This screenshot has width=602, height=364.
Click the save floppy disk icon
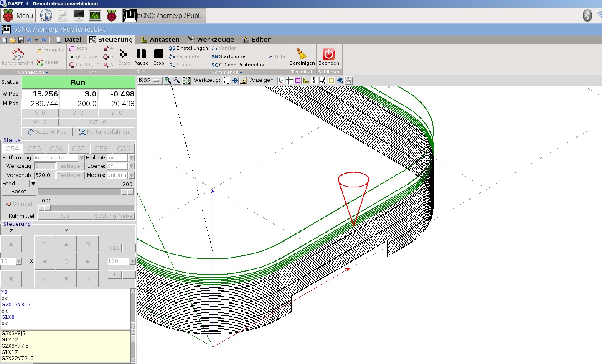(x=21, y=40)
